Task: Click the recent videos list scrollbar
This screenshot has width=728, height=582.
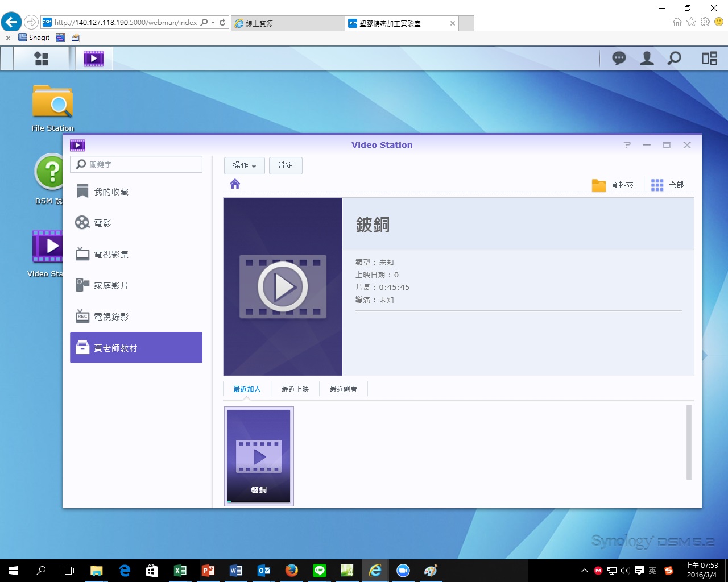Action: click(x=689, y=442)
